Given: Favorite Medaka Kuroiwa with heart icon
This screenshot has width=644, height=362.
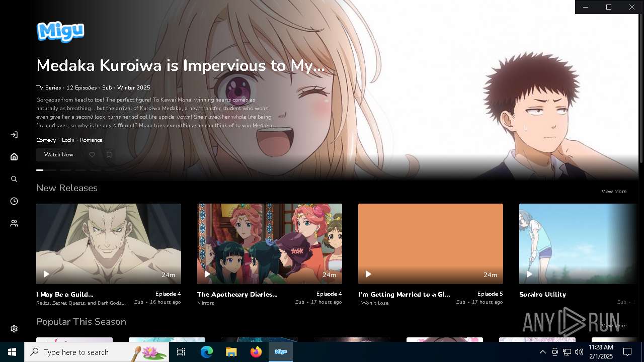Looking at the screenshot, I should click(x=92, y=155).
